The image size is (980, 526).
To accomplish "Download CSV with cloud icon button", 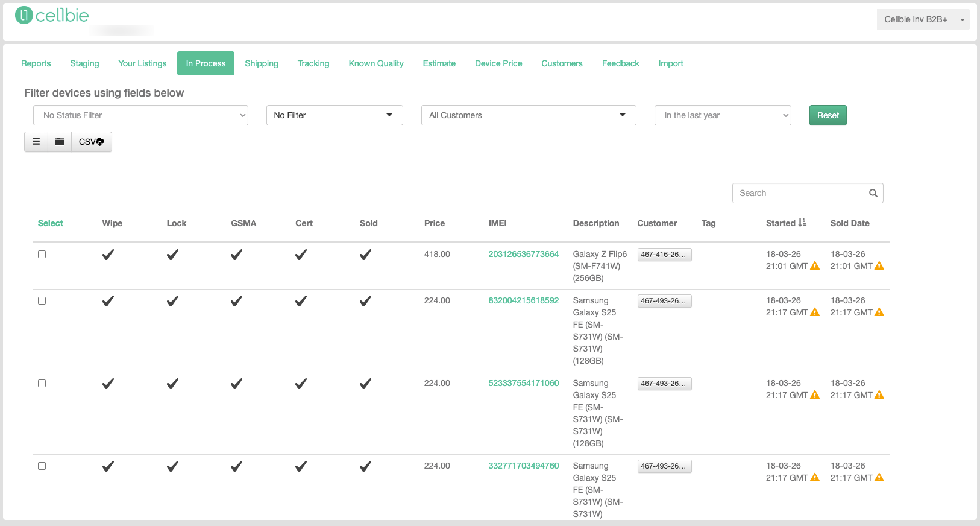I will pyautogui.click(x=92, y=142).
